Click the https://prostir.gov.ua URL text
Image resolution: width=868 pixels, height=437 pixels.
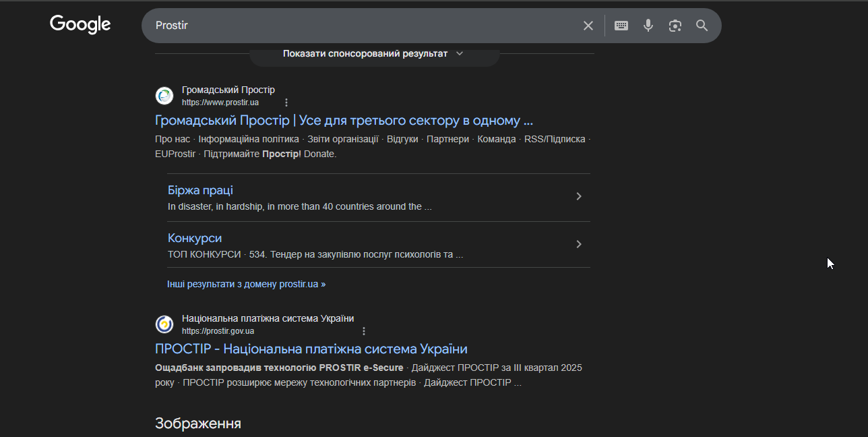218,331
